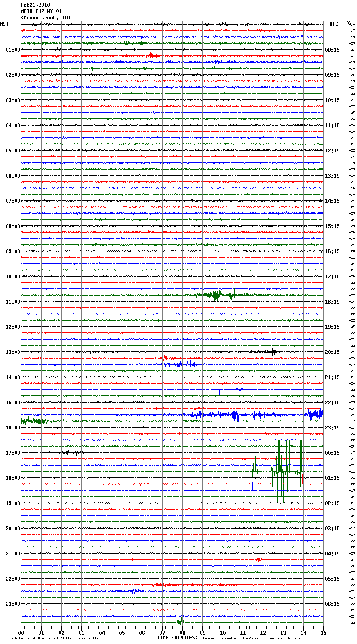Image resolution: width=357 pixels, height=644 pixels.
Task: Click the 15:00 MST hour label
Action: 13,403
